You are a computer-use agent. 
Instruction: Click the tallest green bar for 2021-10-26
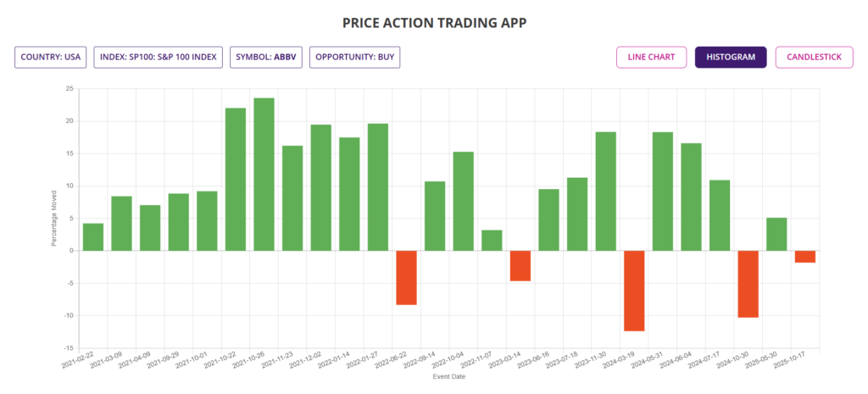(x=264, y=174)
